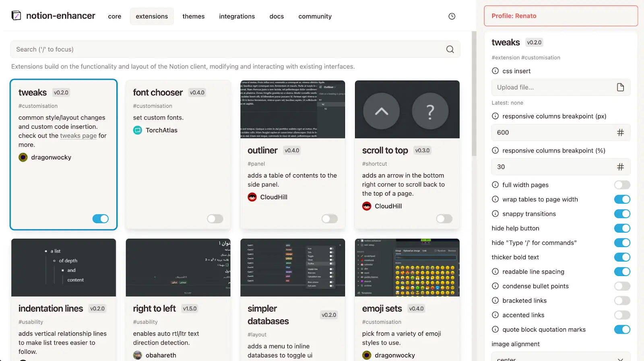Click info icon beside quote block quotation marks
The width and height of the screenshot is (644, 361).
tap(495, 330)
